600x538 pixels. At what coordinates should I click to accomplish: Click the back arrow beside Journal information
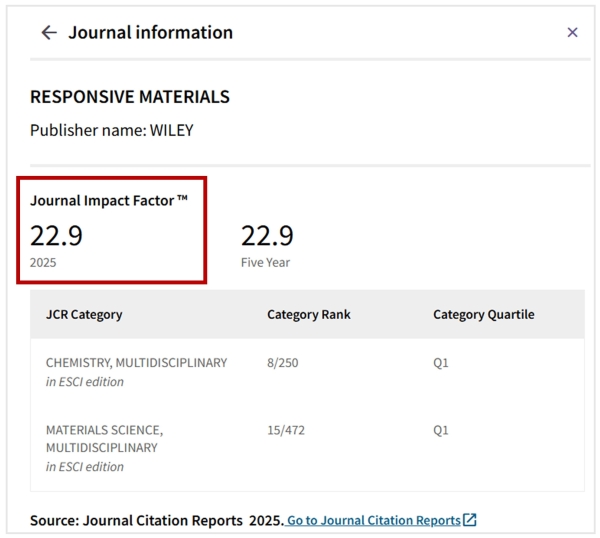click(49, 33)
